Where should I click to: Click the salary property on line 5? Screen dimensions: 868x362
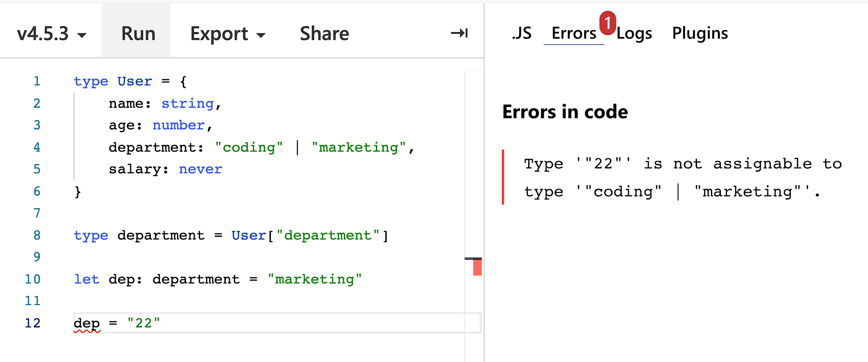click(135, 169)
